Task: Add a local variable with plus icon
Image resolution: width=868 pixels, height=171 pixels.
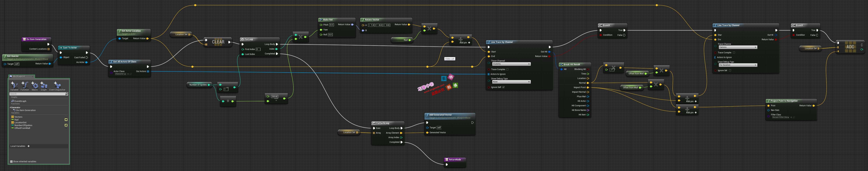Action: (x=29, y=146)
